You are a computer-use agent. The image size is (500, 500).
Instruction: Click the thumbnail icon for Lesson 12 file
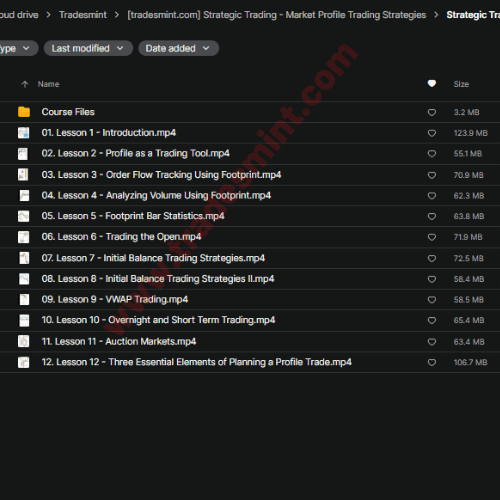(x=24, y=362)
